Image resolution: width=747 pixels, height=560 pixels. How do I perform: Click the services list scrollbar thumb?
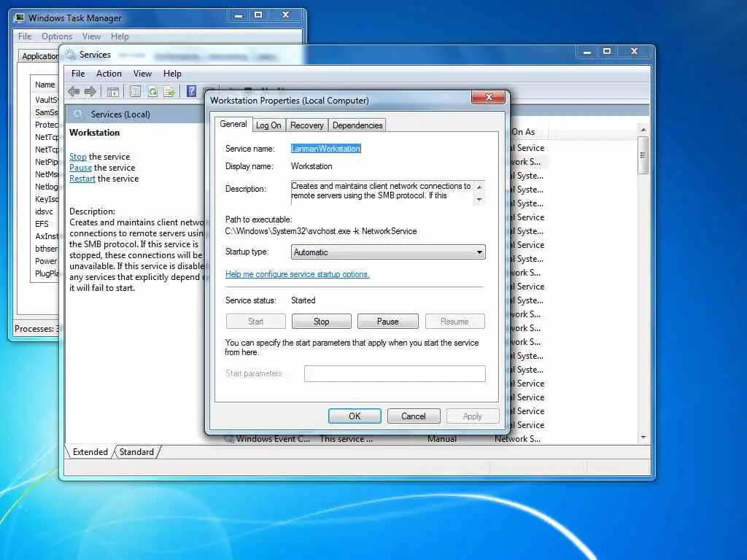tap(643, 155)
